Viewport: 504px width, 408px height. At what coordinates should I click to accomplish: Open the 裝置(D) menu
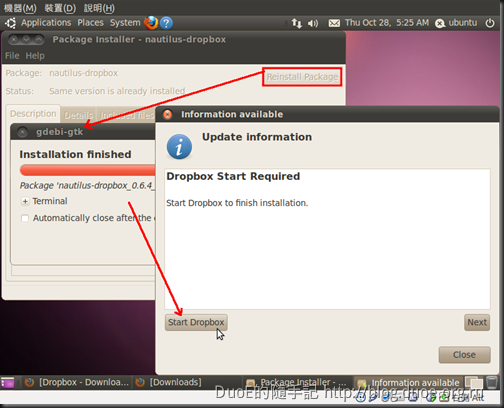(60, 8)
